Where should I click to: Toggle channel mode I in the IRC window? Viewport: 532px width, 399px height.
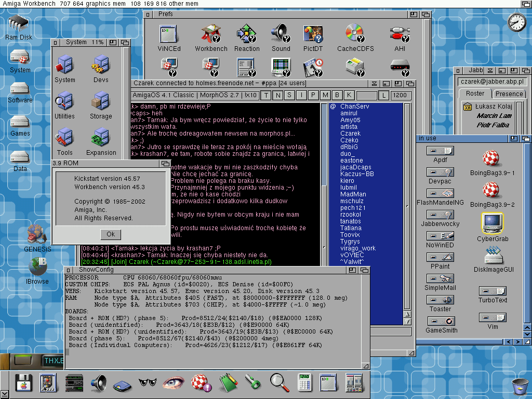coord(301,96)
